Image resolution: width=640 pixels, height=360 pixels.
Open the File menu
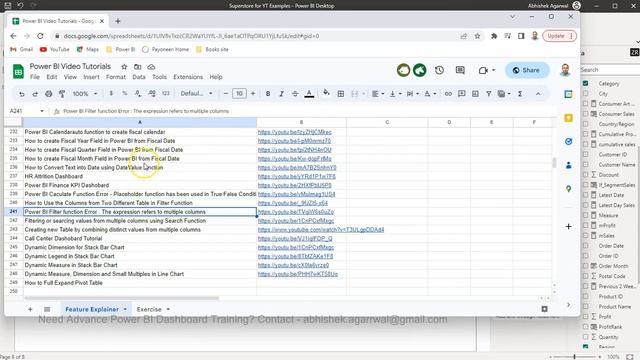pyautogui.click(x=35, y=77)
